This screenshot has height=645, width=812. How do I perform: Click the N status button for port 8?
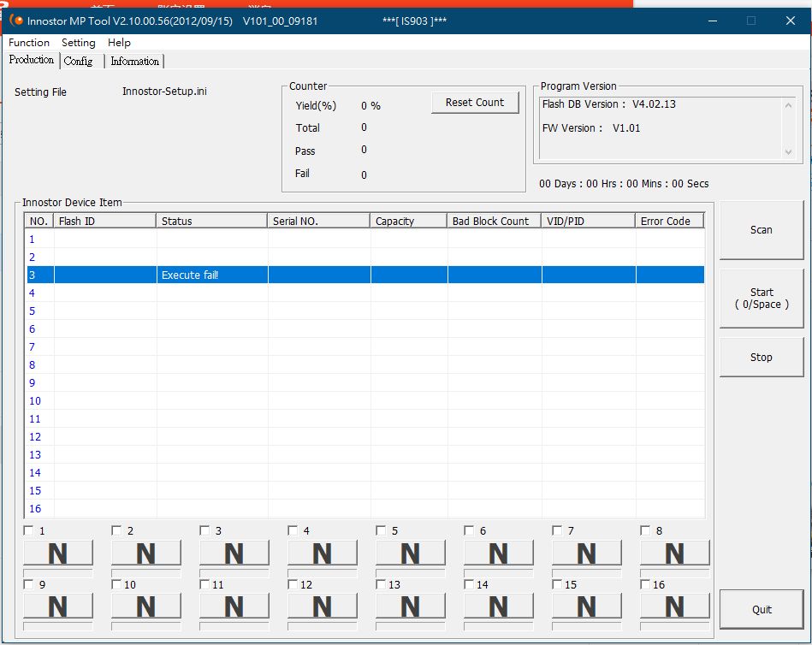click(x=674, y=553)
